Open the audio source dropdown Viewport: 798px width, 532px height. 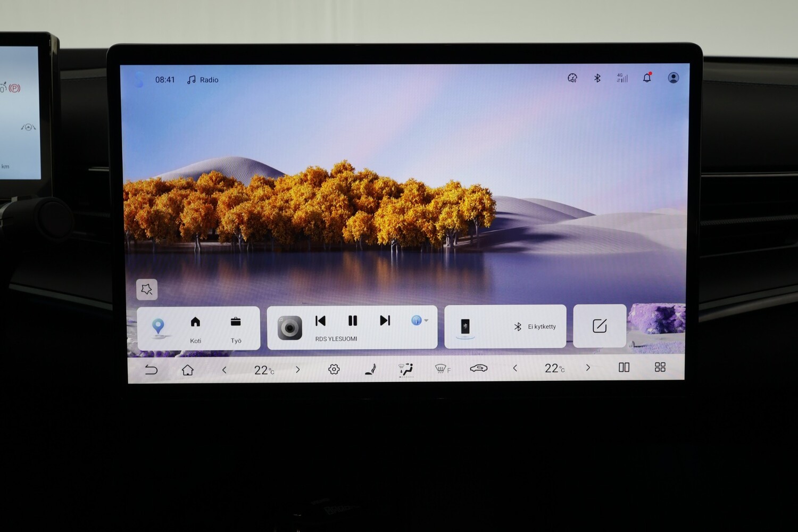coord(420,320)
